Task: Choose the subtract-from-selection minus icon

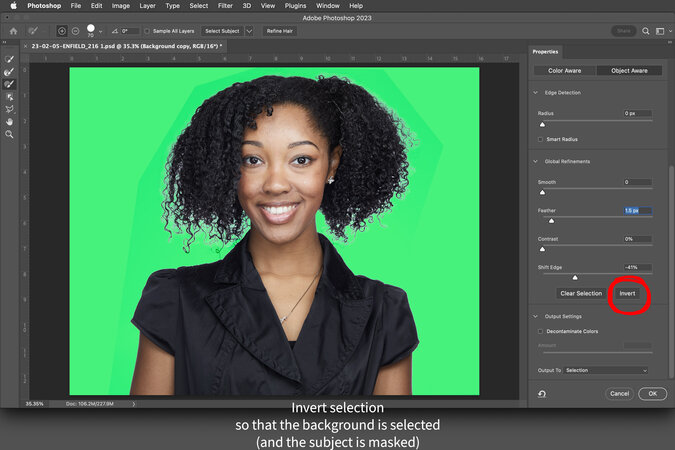Action: tap(77, 31)
